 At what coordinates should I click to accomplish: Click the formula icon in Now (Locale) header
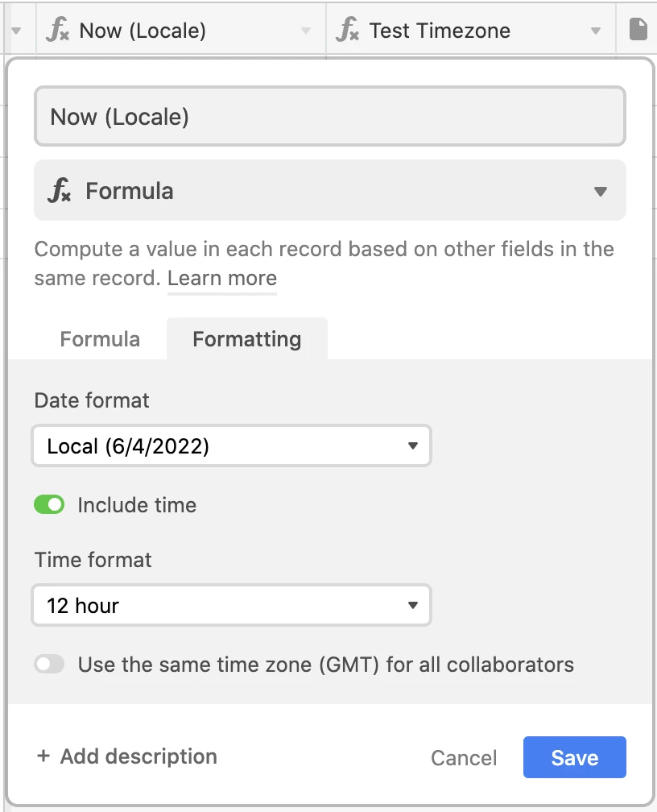point(57,30)
